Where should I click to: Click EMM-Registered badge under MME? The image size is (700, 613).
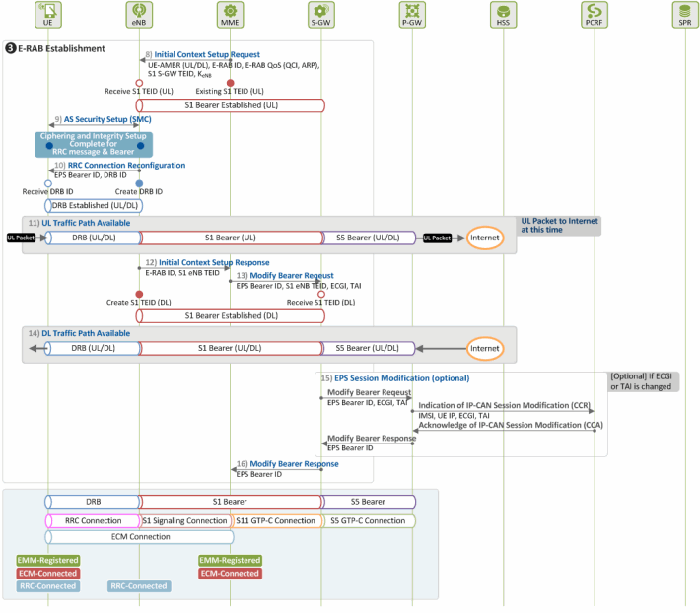(230, 561)
